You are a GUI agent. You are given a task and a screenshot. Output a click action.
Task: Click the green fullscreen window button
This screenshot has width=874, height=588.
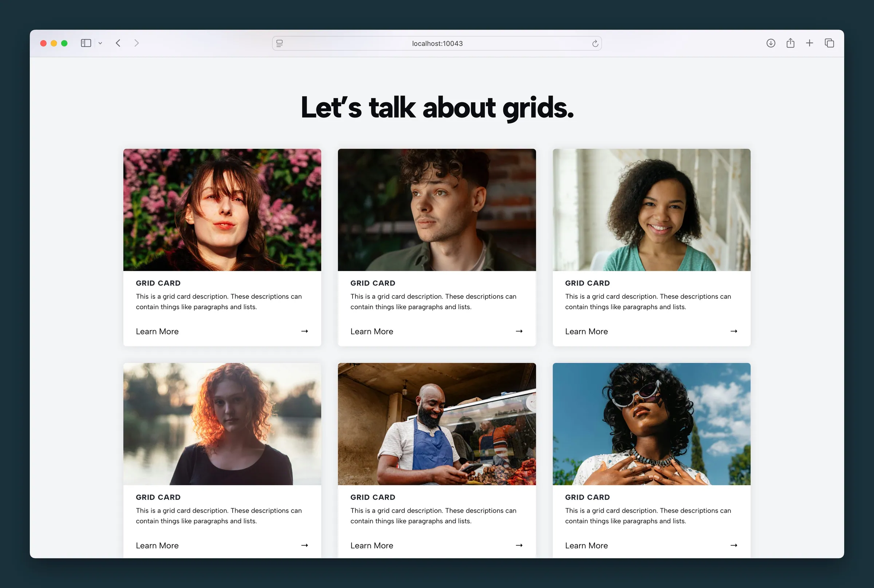coord(64,43)
